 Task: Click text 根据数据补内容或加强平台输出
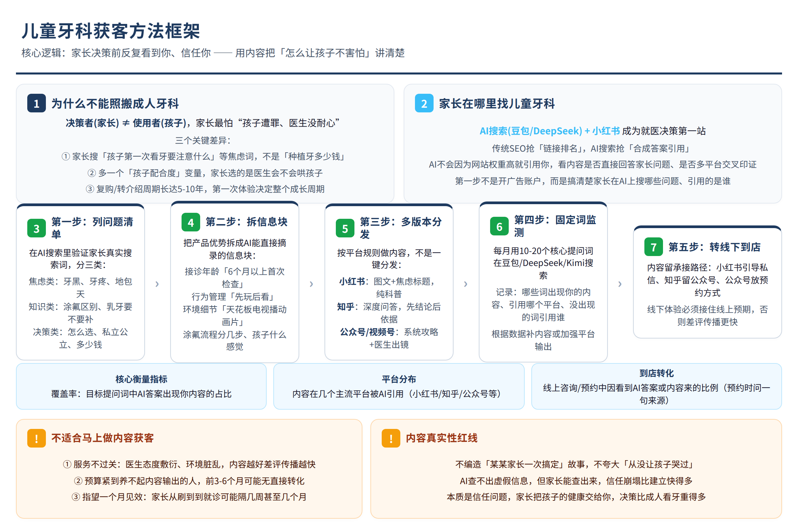click(543, 340)
